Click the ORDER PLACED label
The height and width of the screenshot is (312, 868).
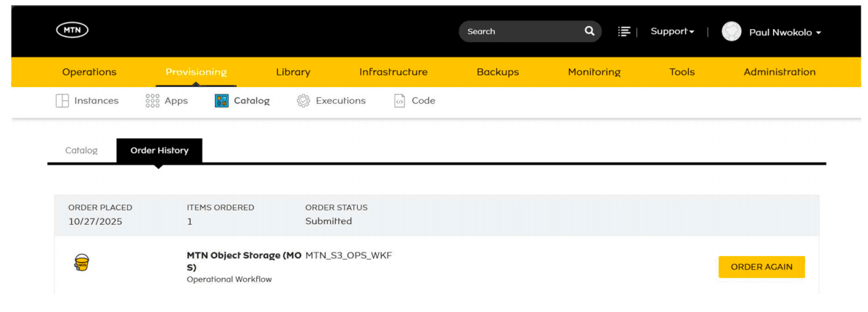pos(100,208)
